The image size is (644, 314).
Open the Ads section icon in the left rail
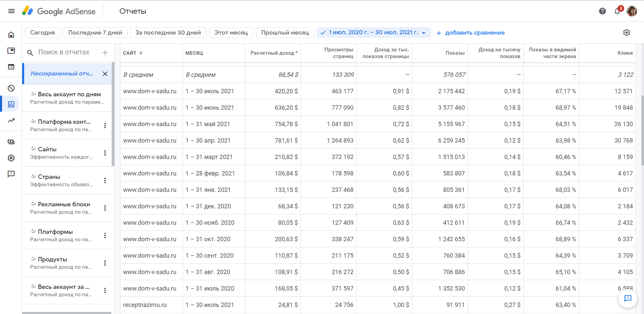click(x=11, y=51)
